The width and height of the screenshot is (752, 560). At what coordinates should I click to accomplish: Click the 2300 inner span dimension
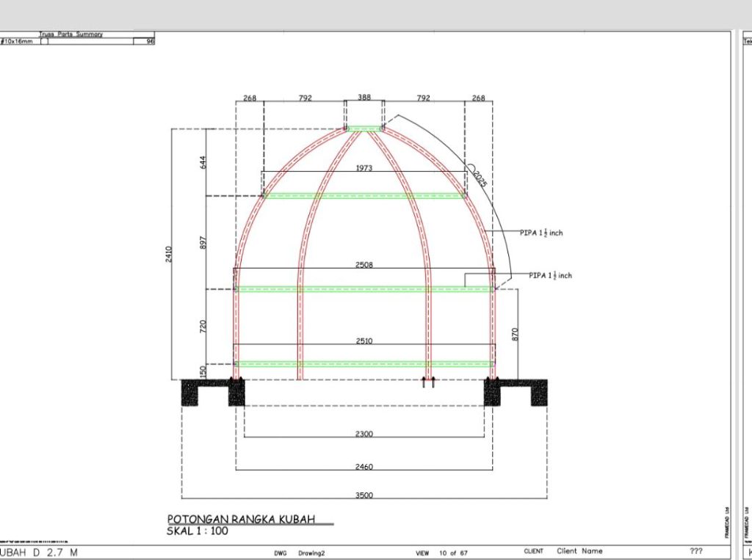[364, 434]
